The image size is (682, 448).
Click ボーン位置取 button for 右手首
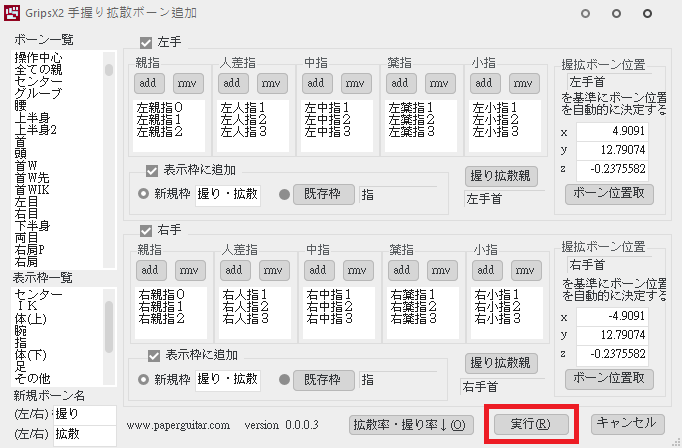point(609,379)
